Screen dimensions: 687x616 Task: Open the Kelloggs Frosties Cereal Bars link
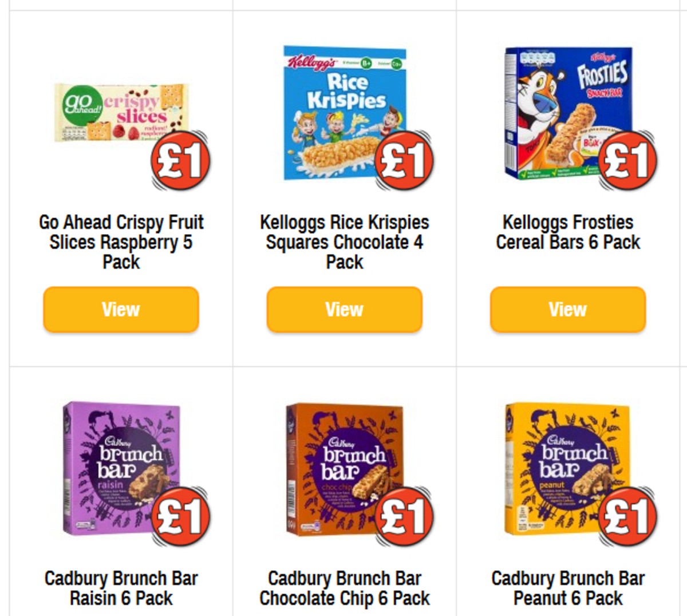coord(568,232)
